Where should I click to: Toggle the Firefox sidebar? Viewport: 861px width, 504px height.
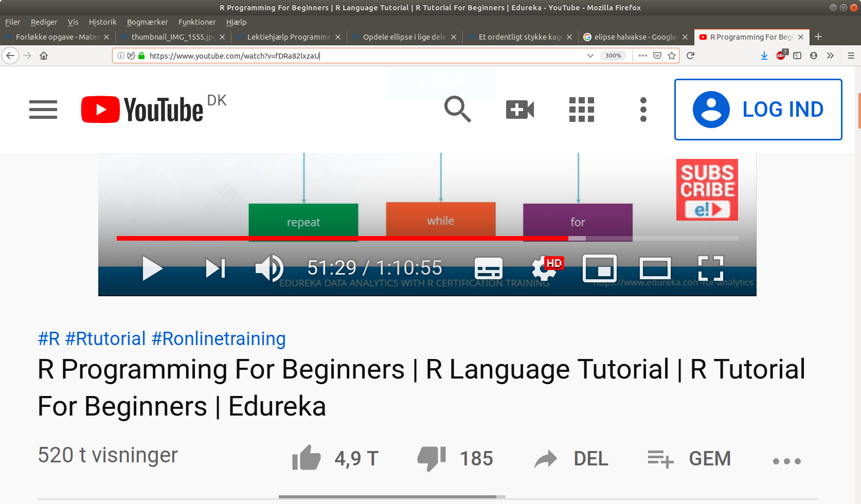(x=797, y=56)
